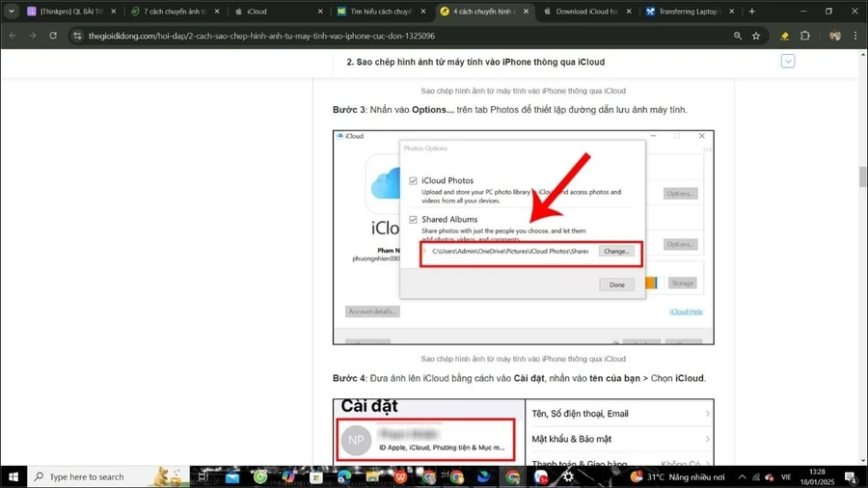Screen dimensions: 868x488
Task: Open the Extensions puzzle menu
Action: [x=805, y=36]
